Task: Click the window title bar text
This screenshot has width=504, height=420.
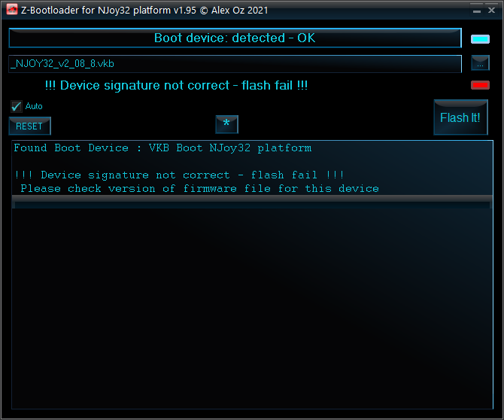Action: [144, 11]
